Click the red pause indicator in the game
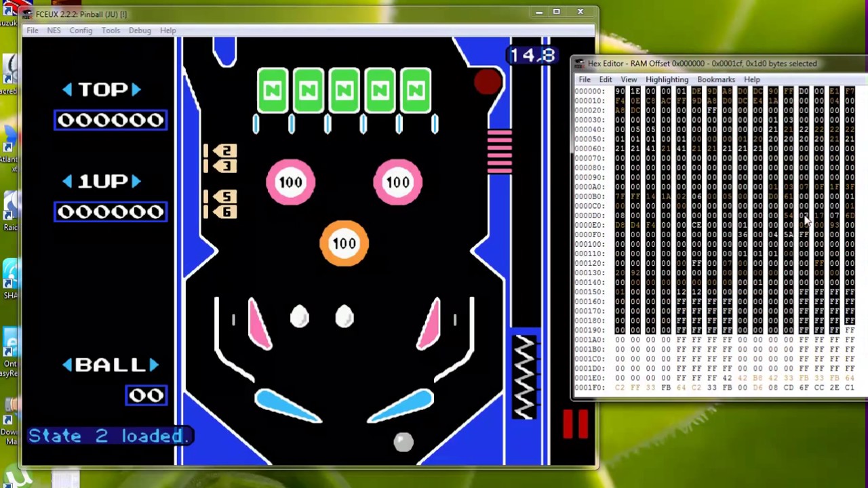Screen dimensions: 868x488 point(575,424)
